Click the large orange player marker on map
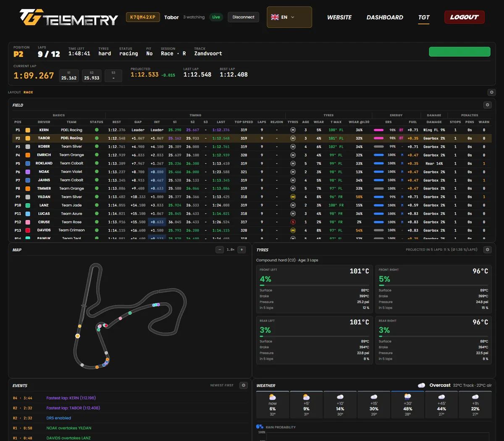504x441 pixels. coord(78,336)
